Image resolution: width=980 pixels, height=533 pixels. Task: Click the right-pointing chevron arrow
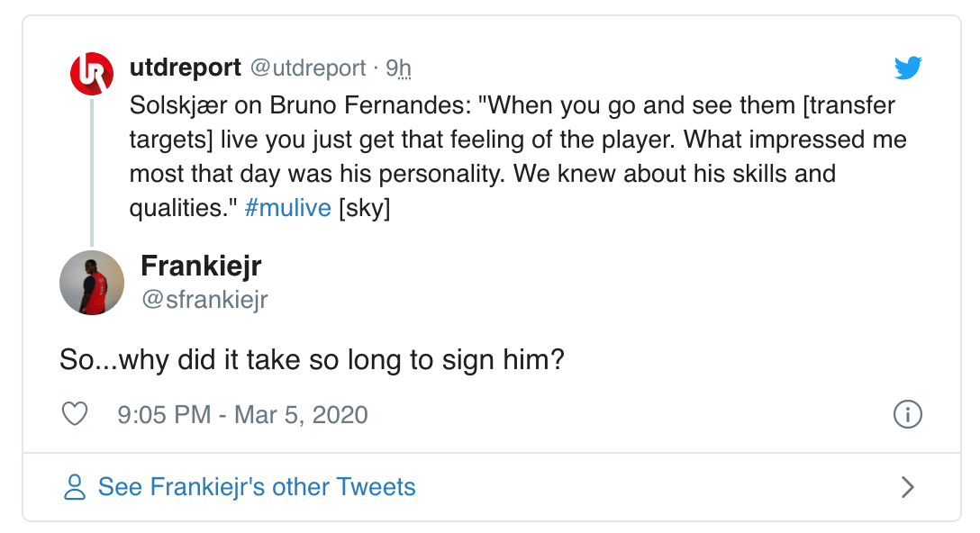(908, 486)
